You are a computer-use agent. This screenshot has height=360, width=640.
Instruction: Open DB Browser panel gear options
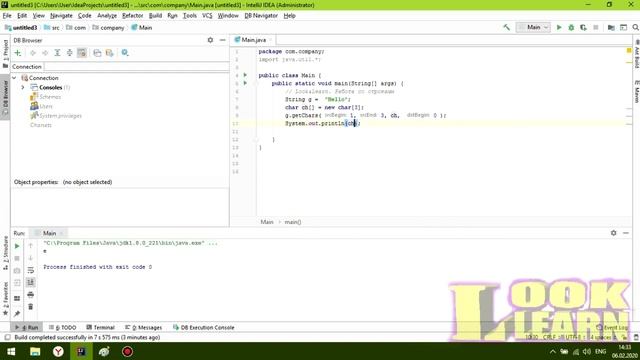click(x=210, y=40)
